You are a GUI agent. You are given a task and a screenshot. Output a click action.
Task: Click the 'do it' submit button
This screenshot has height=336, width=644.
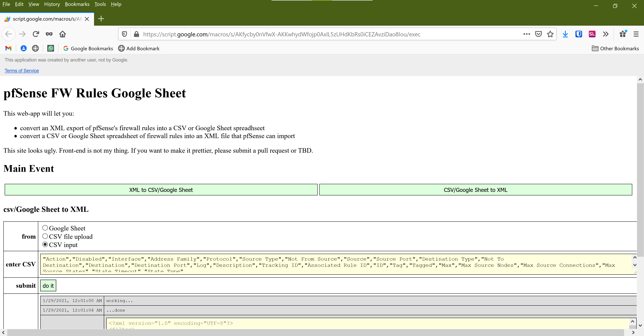pos(48,286)
